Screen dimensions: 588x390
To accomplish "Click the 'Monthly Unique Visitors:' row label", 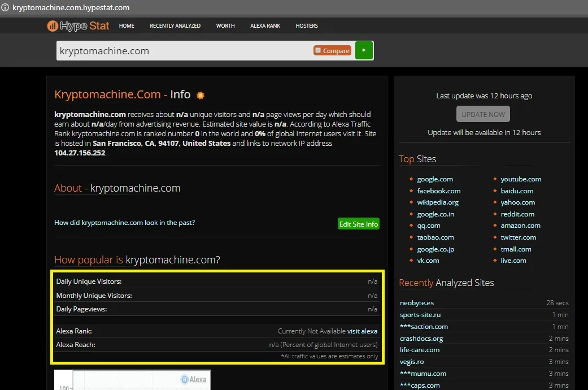I will tap(94, 296).
